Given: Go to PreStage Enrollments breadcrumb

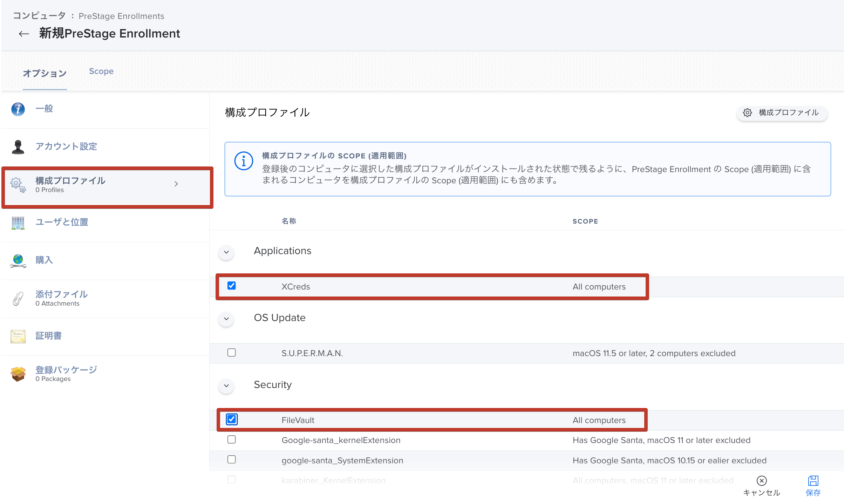Looking at the screenshot, I should (121, 16).
